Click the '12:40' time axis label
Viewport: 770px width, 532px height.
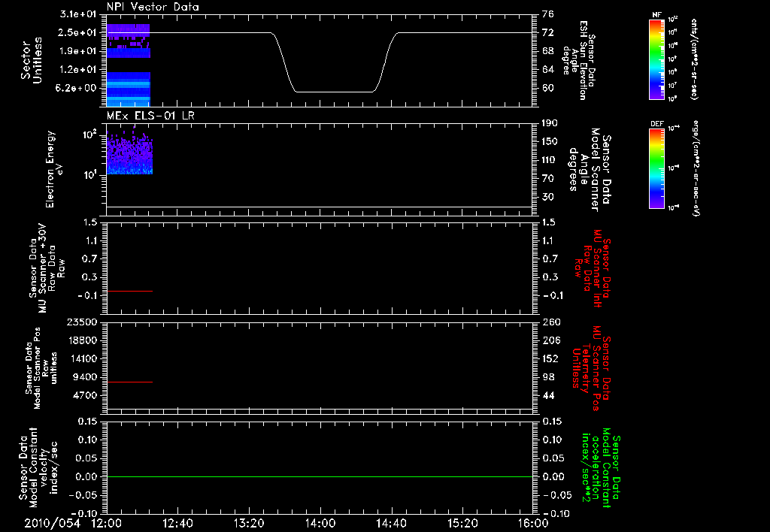coord(177,523)
